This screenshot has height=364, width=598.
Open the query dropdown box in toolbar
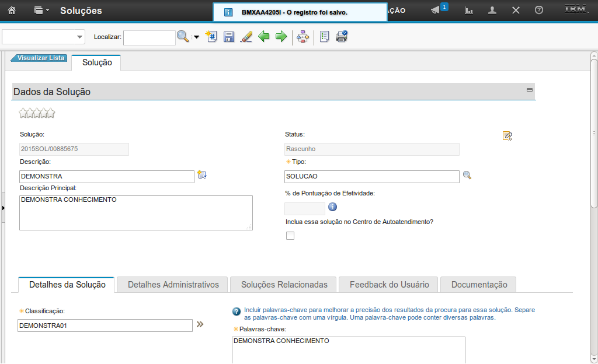point(44,37)
